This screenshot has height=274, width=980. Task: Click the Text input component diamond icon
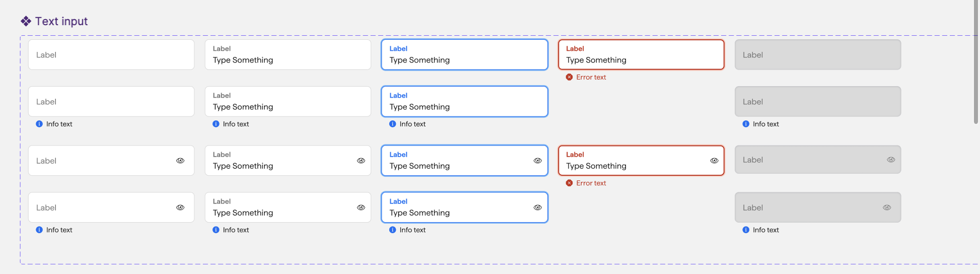point(26,21)
